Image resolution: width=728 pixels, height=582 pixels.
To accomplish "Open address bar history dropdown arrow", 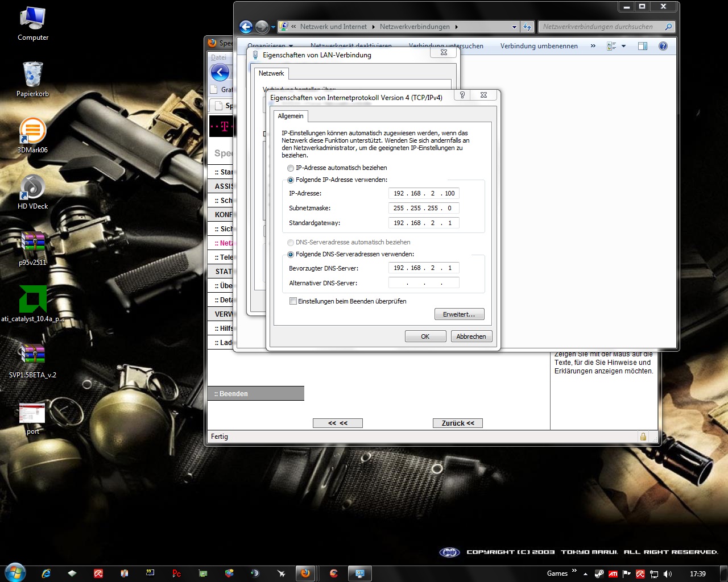I will click(x=514, y=27).
